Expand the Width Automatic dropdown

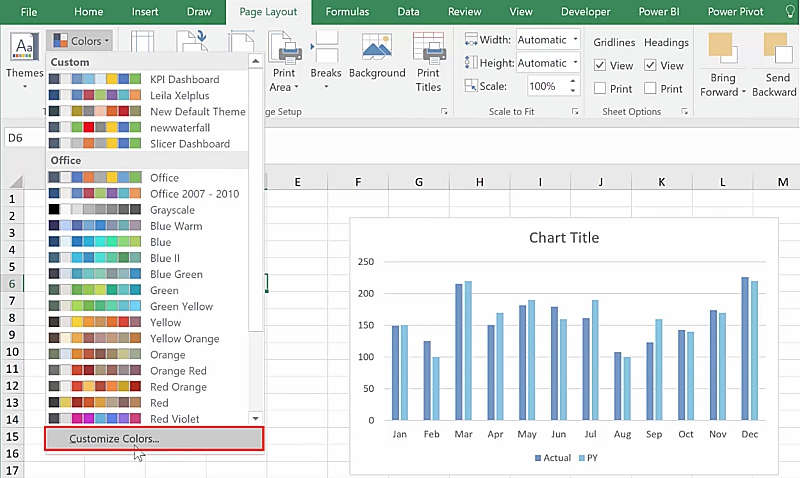575,40
